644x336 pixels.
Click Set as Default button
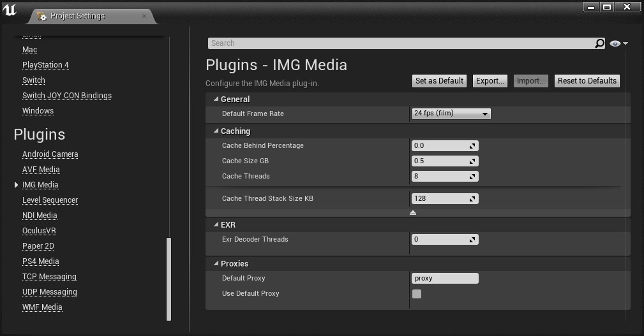[439, 81]
